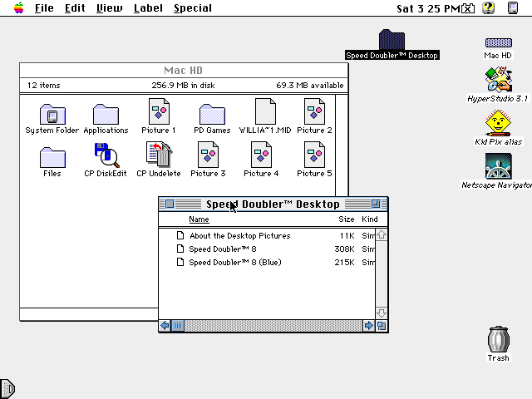Select the HyperStudio 3.1 desktop icon
This screenshot has width=532, height=399.
tap(499, 80)
